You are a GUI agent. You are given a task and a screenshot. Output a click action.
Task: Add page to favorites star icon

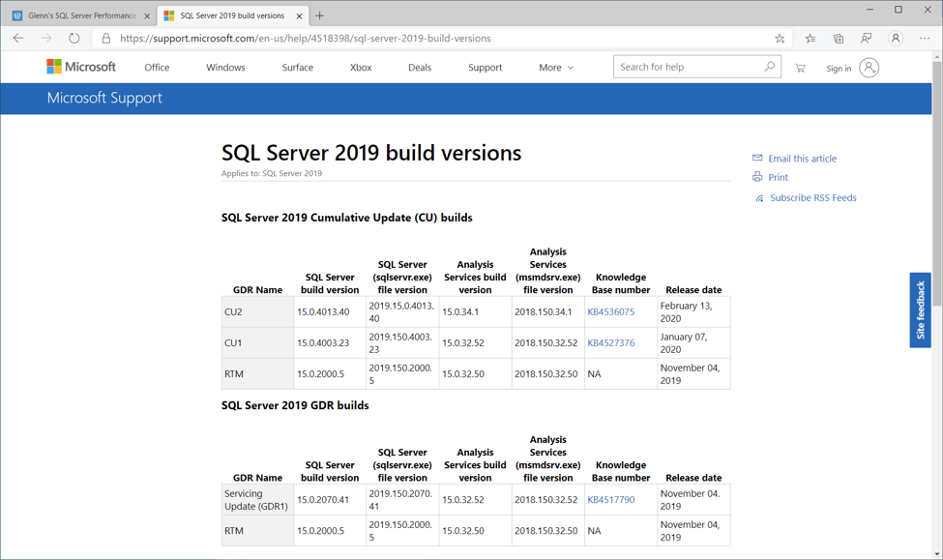780,39
